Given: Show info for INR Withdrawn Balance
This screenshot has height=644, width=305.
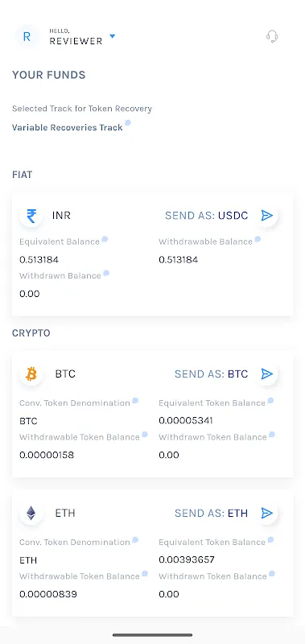Looking at the screenshot, I should [106, 273].
